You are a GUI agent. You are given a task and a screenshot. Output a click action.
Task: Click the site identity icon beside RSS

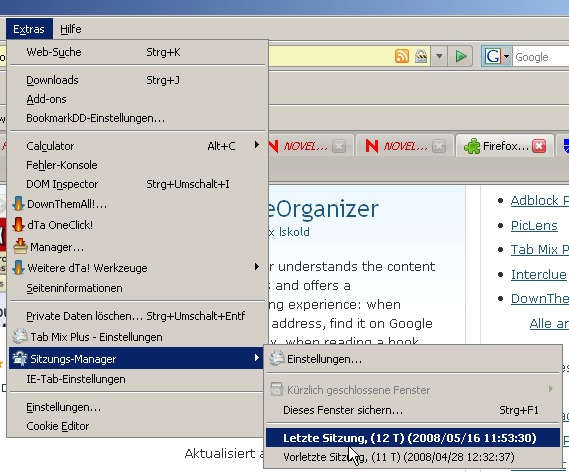421,56
